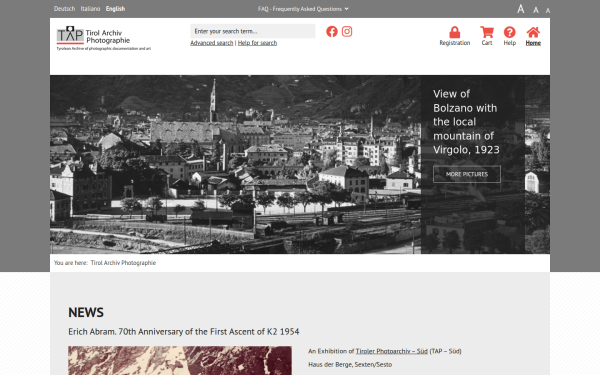
Task: Open the Facebook page icon
Action: tap(332, 31)
